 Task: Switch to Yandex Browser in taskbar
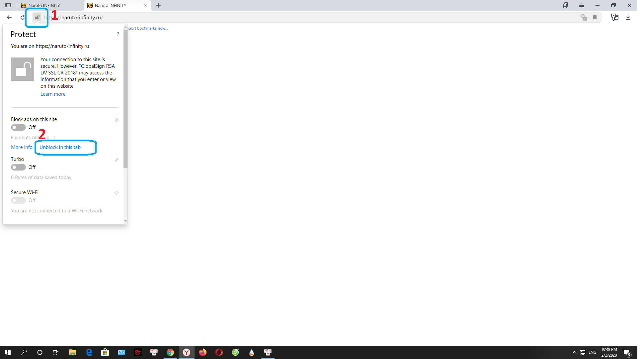click(187, 352)
